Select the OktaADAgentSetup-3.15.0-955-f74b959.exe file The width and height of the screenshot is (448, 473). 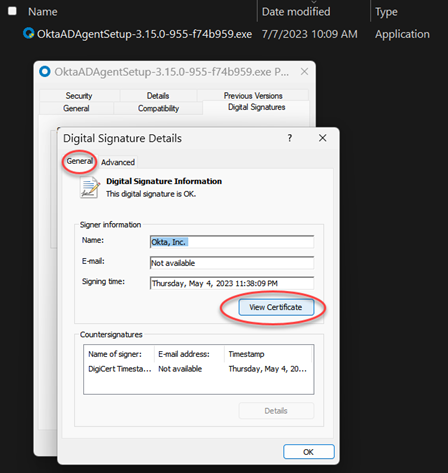(144, 34)
